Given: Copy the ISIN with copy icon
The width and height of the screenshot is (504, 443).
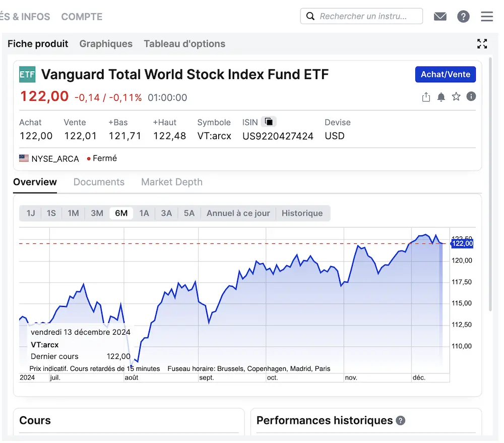Looking at the screenshot, I should pos(269,121).
